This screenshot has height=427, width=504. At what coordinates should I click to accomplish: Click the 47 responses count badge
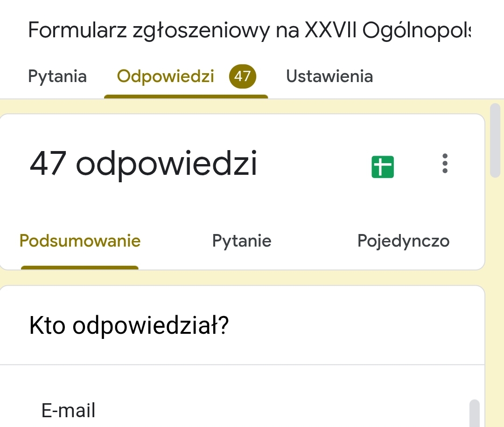click(x=243, y=76)
